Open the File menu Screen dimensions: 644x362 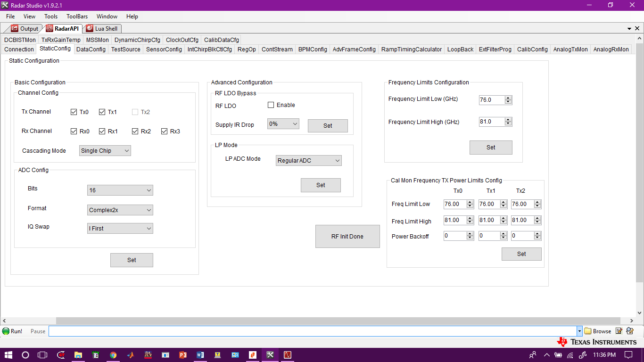pyautogui.click(x=10, y=16)
